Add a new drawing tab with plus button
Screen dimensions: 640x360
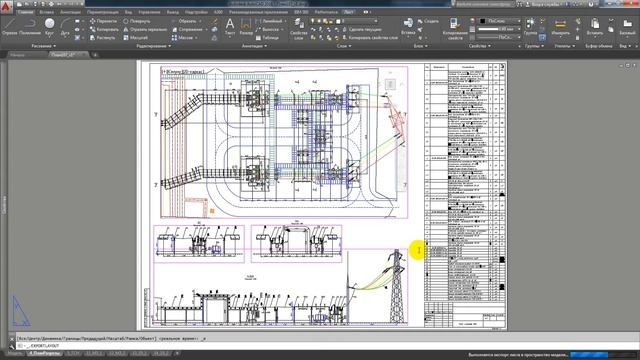[95, 55]
